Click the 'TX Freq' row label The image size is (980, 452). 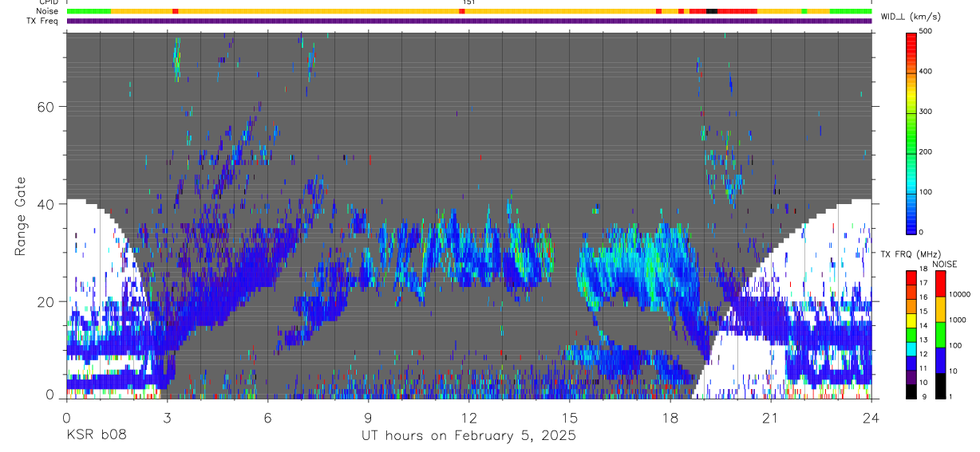[x=43, y=21]
